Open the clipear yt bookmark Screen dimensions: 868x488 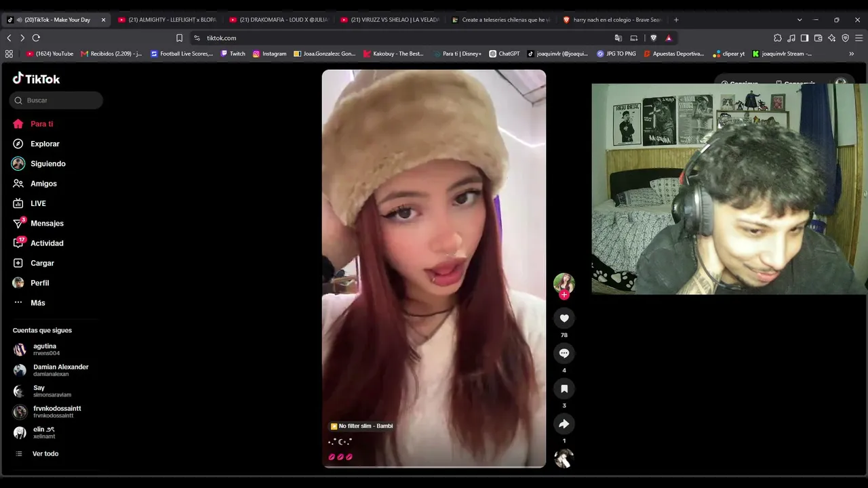point(729,54)
